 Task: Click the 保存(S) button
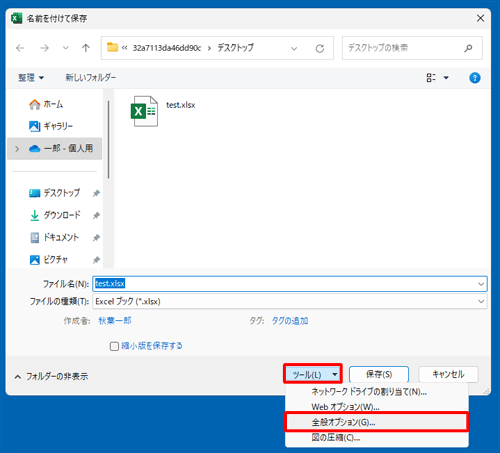(x=379, y=374)
